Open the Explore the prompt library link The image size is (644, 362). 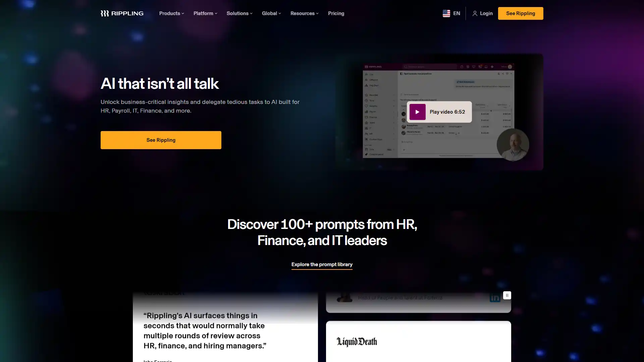[322, 264]
